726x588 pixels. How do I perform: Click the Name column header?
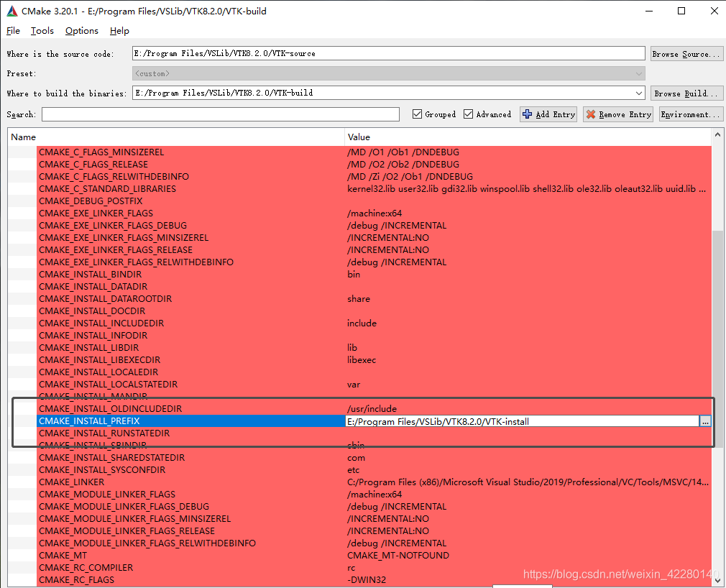176,137
